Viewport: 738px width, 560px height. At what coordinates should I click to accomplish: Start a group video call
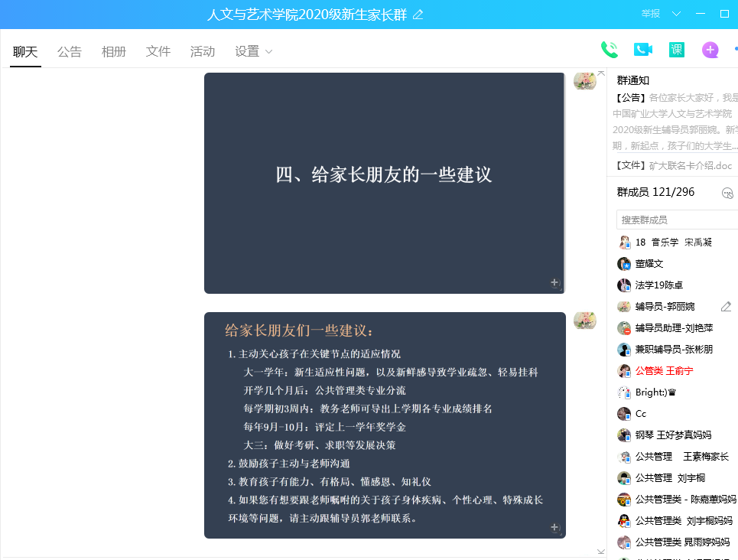642,50
